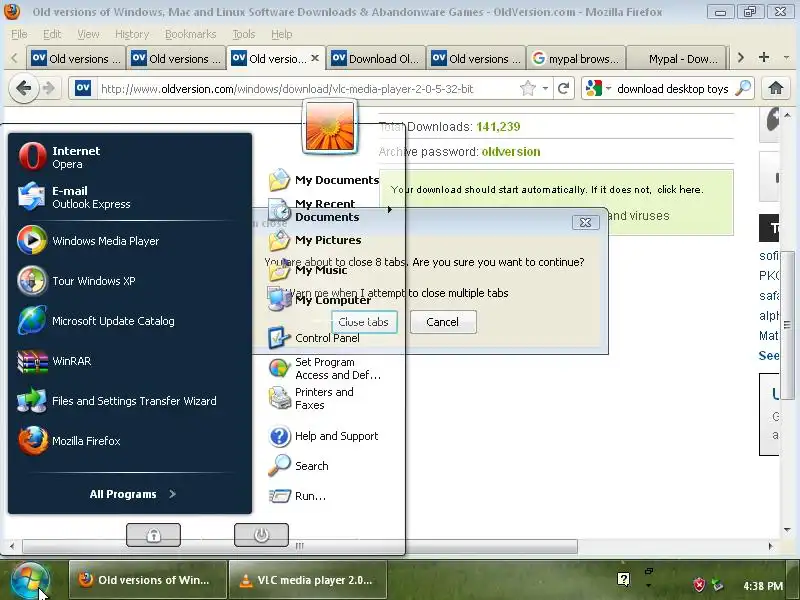This screenshot has width=800, height=600.
Task: Open Set Program Access and Defaults
Action: pyautogui.click(x=324, y=368)
